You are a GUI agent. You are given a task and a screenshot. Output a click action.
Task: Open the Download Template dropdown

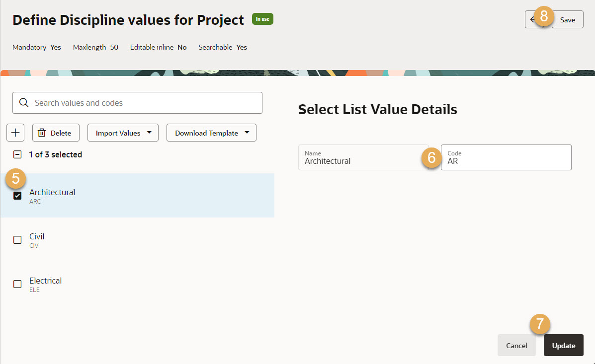(211, 133)
